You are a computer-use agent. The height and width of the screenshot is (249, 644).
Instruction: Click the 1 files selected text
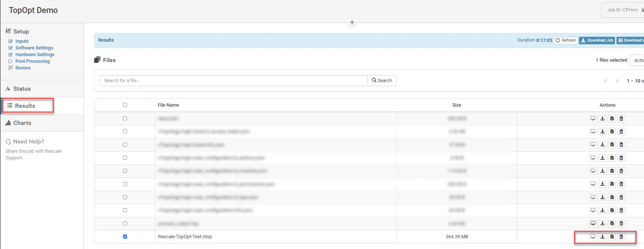611,60
